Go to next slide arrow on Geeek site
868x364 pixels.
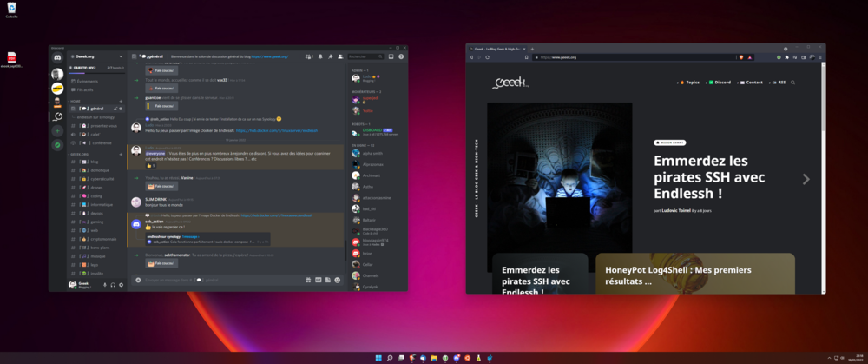pyautogui.click(x=806, y=179)
